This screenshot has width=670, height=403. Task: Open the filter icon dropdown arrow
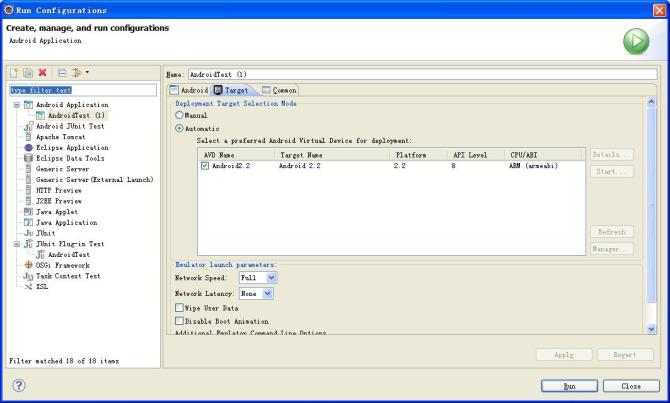87,72
